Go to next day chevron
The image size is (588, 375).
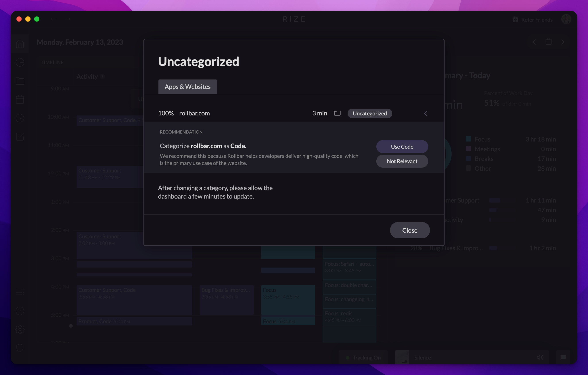click(x=563, y=42)
